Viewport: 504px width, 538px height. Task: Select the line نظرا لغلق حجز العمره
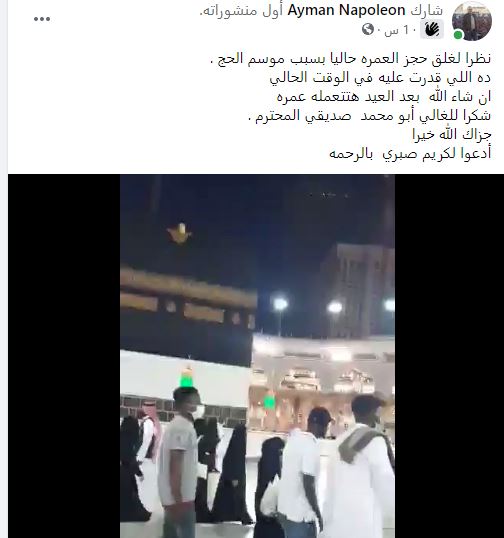point(350,59)
